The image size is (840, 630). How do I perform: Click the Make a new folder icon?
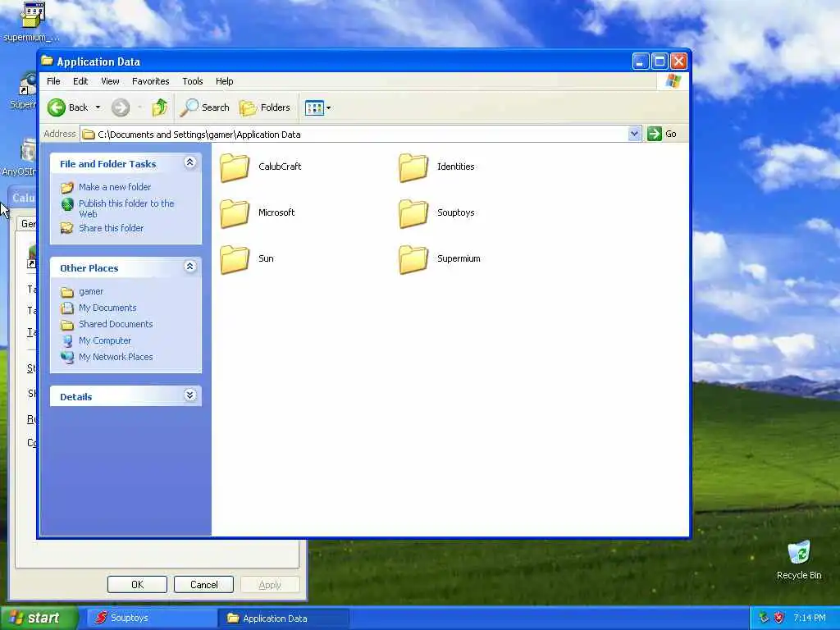[x=67, y=188]
